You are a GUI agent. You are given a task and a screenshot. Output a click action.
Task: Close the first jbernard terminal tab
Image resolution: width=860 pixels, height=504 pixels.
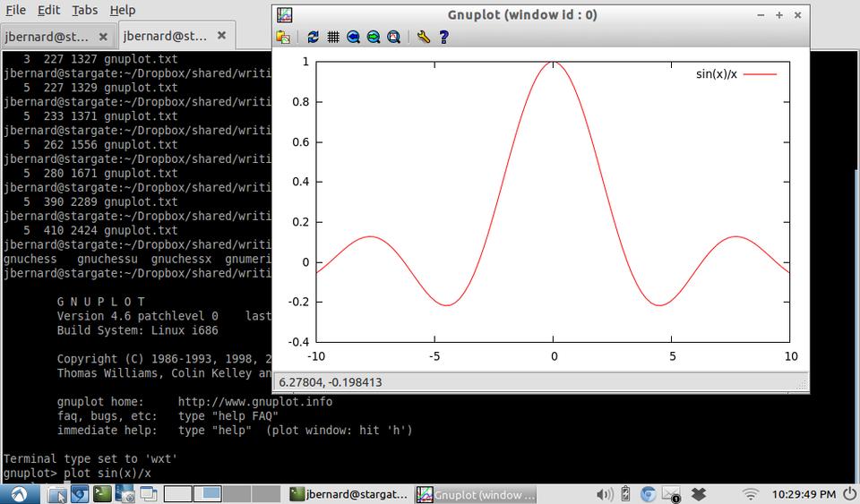click(x=103, y=37)
